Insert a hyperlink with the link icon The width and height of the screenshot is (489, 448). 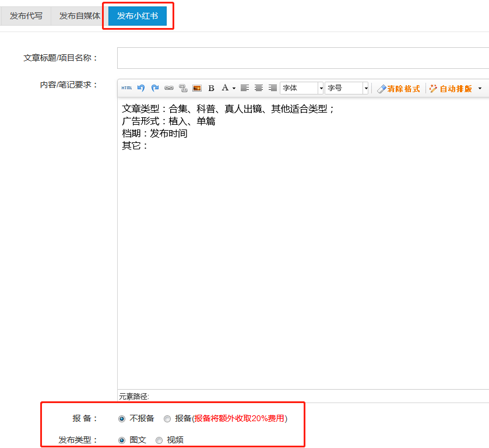pos(169,88)
